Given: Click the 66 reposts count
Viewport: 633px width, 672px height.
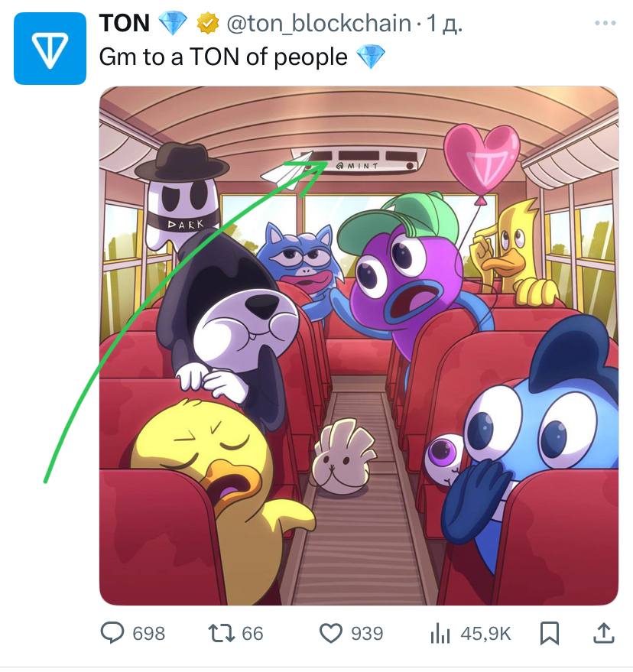Looking at the screenshot, I should pyautogui.click(x=252, y=633).
